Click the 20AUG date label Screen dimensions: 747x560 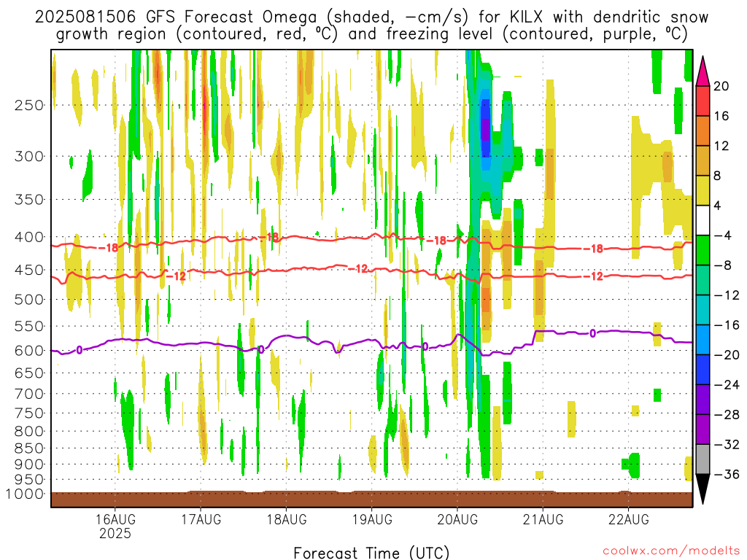[x=457, y=519]
